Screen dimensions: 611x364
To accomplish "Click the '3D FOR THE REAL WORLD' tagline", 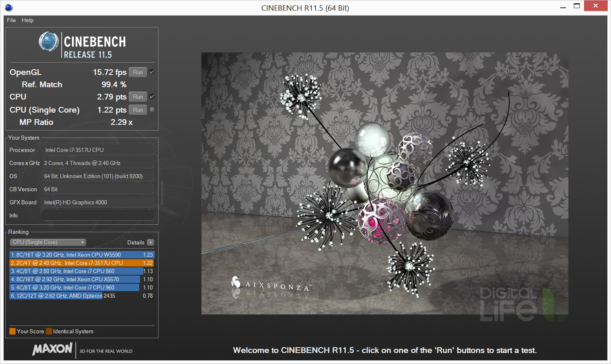I will coord(106,351).
